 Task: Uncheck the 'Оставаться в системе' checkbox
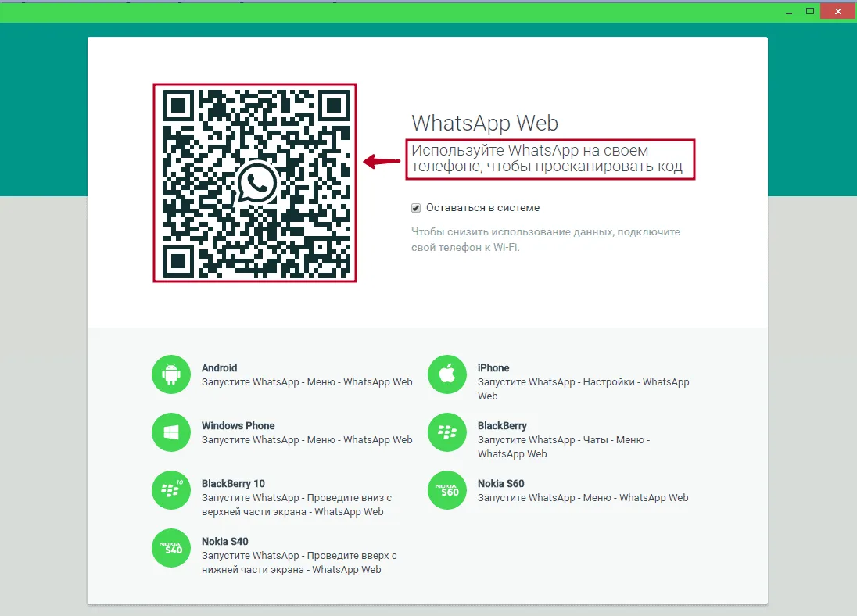coord(416,208)
